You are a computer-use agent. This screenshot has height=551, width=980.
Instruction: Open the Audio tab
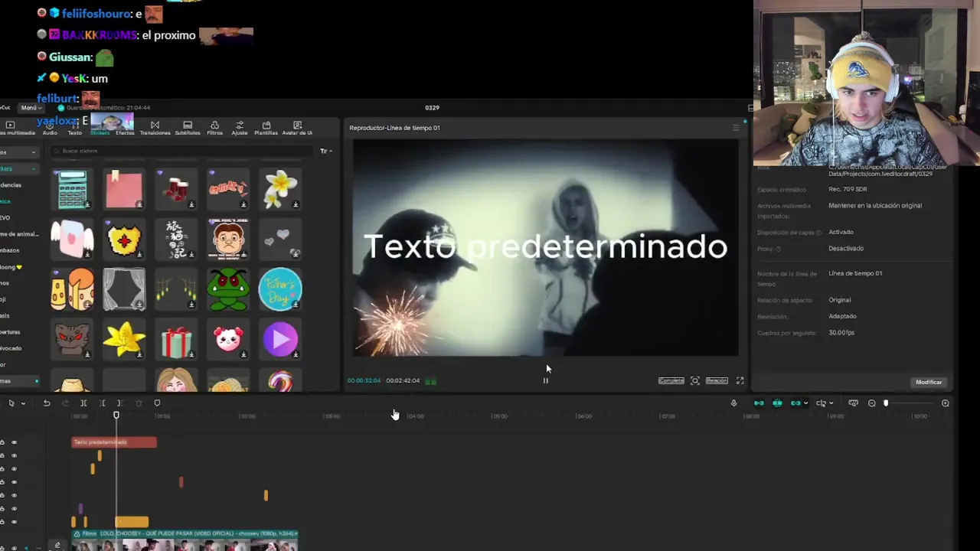coord(50,128)
